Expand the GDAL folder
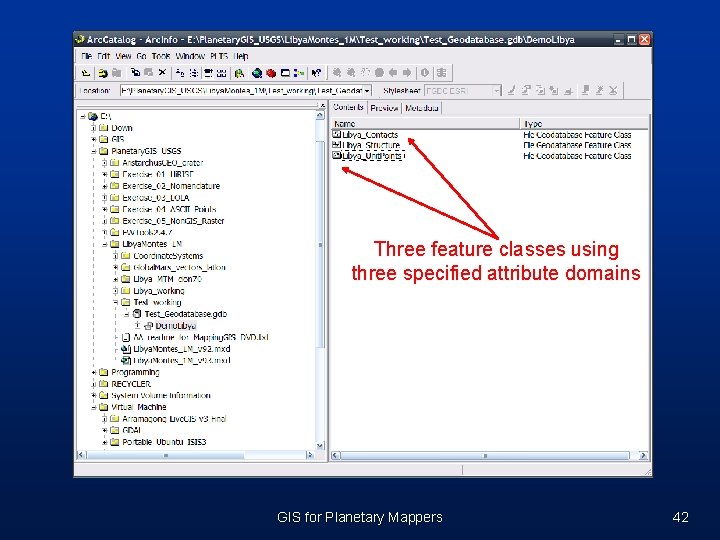Viewport: 720px width, 540px height. (x=105, y=430)
